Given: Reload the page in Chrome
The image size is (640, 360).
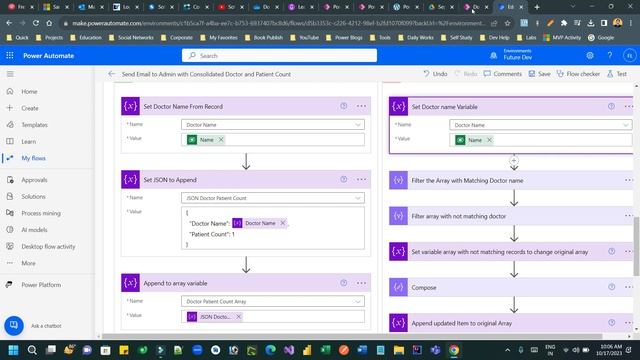Looking at the screenshot, I should (x=36, y=23).
